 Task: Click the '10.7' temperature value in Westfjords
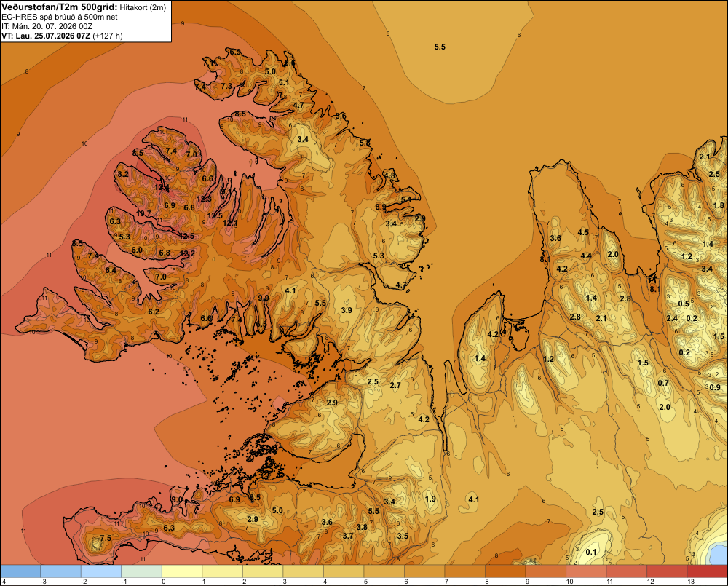[x=143, y=213]
